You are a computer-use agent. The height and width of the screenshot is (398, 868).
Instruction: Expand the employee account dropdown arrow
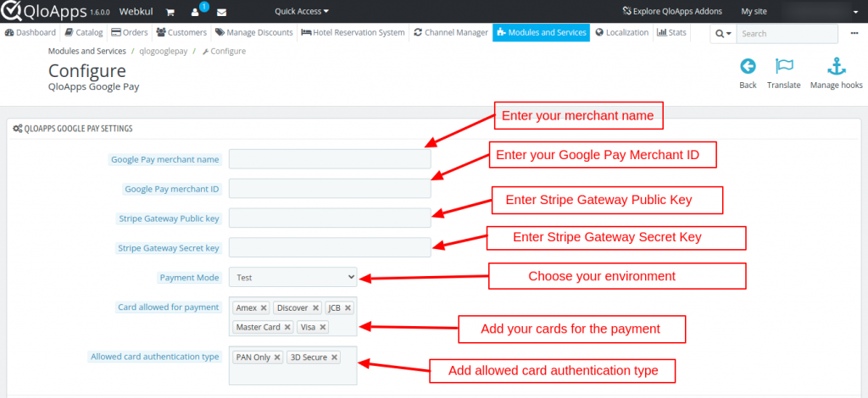(854, 11)
